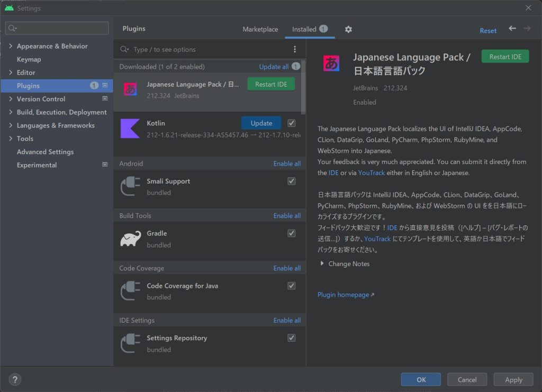Navigate forward with the right arrow
Viewport: 542px width, 392px height.
point(527,29)
